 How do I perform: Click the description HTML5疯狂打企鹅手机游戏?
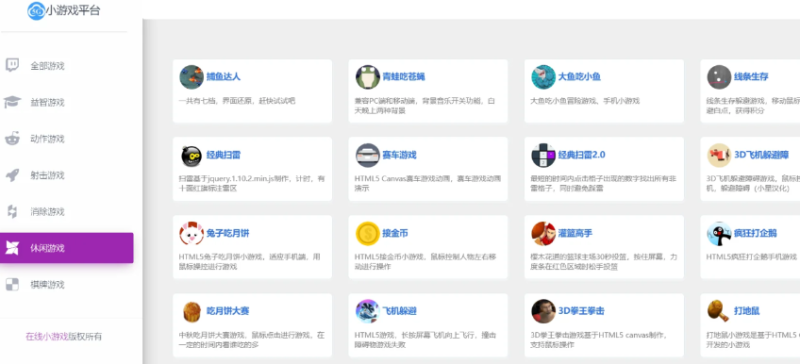pyautogui.click(x=752, y=257)
